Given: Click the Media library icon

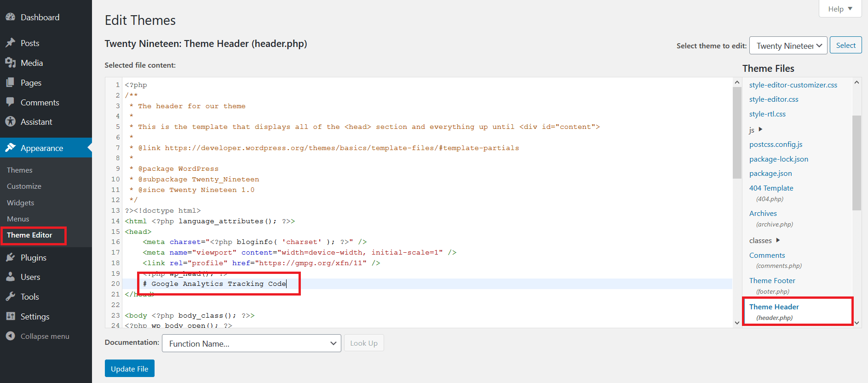Looking at the screenshot, I should click(x=11, y=63).
